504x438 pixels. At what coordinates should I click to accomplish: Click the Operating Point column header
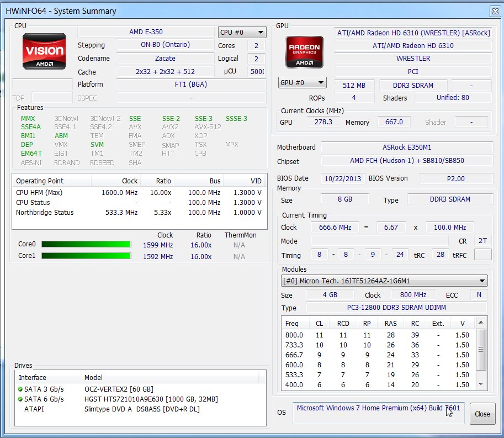click(52, 181)
